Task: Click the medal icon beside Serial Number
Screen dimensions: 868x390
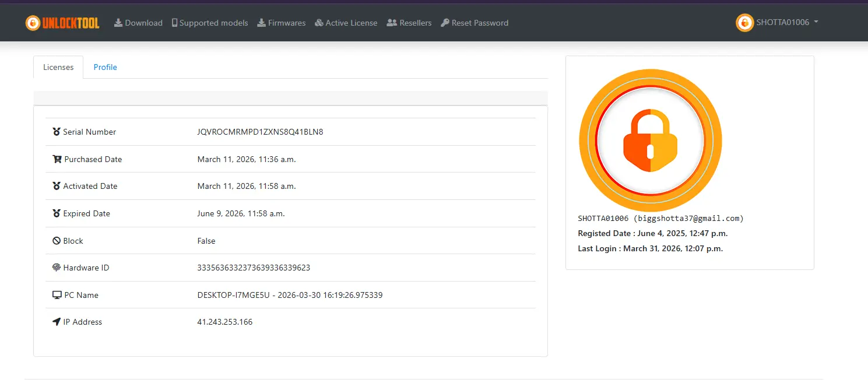Action: click(x=57, y=132)
